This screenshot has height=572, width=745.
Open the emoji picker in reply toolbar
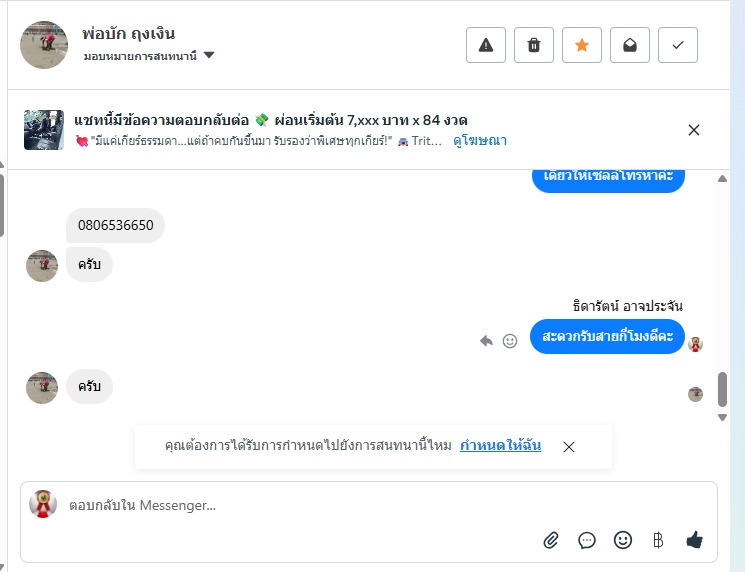tap(623, 540)
